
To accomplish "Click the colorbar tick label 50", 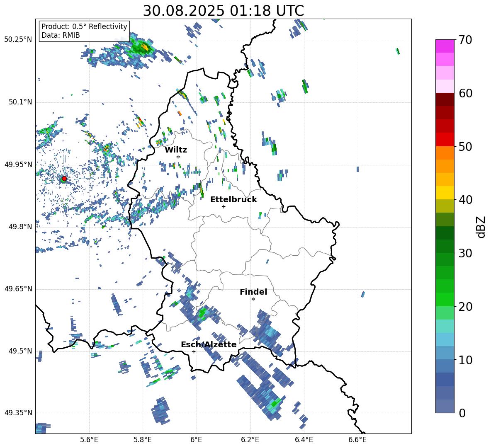I will [465, 146].
